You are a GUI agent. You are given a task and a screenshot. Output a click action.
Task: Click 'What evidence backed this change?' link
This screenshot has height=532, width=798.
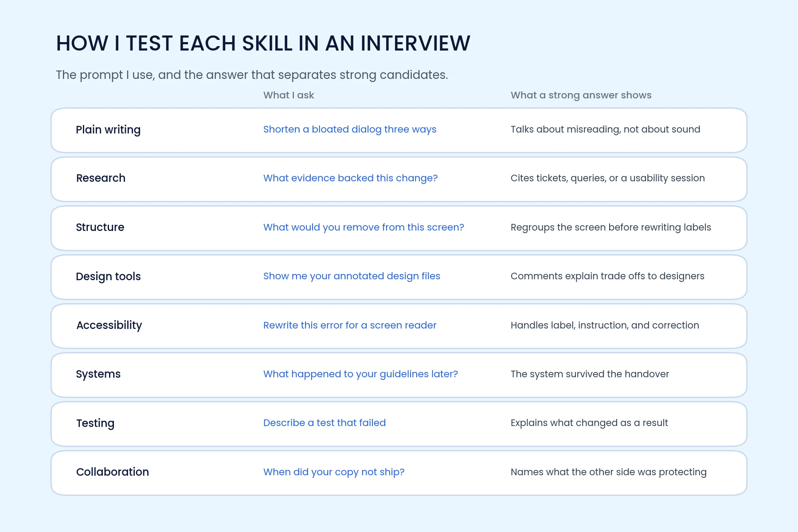pos(350,178)
